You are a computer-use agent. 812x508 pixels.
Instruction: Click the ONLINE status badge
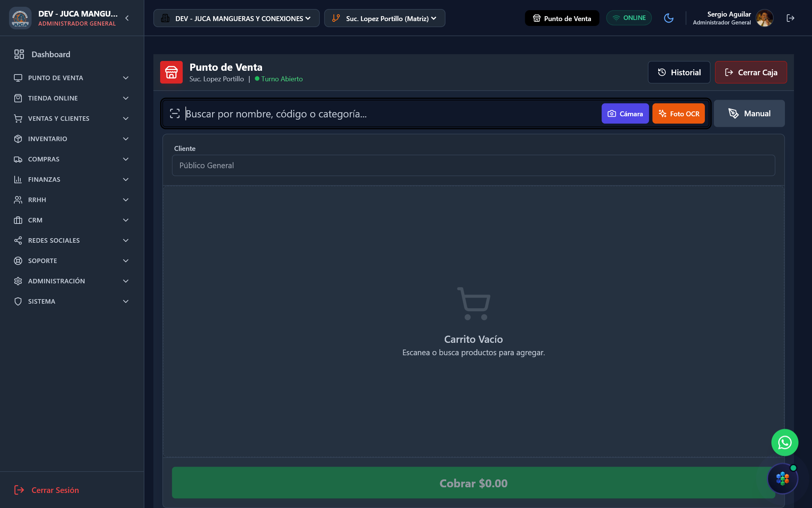(x=629, y=18)
